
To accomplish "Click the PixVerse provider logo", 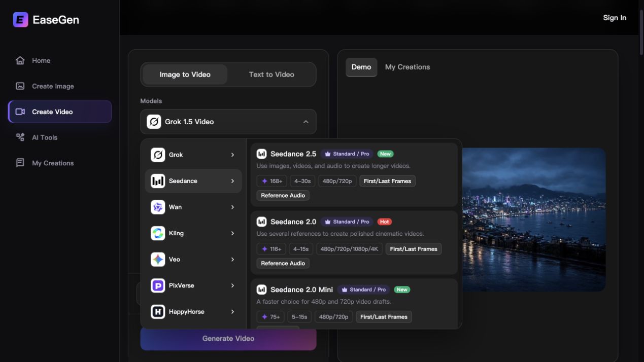I will [158, 285].
